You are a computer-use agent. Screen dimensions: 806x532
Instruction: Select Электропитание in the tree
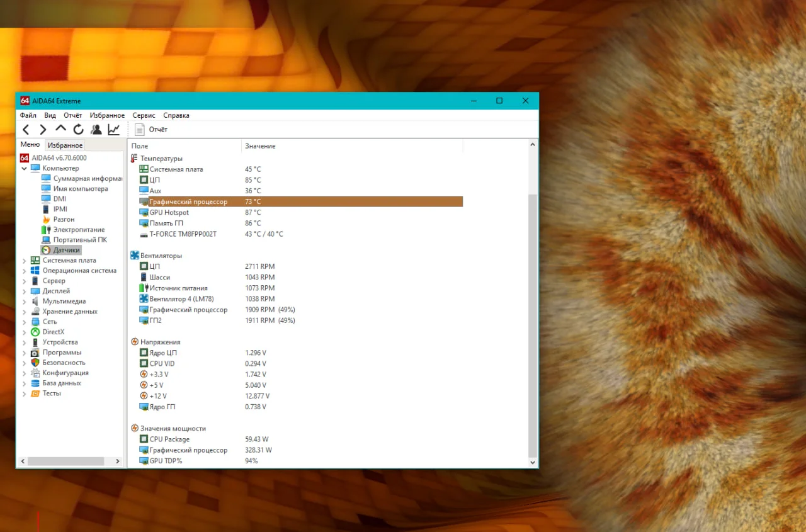coord(73,230)
